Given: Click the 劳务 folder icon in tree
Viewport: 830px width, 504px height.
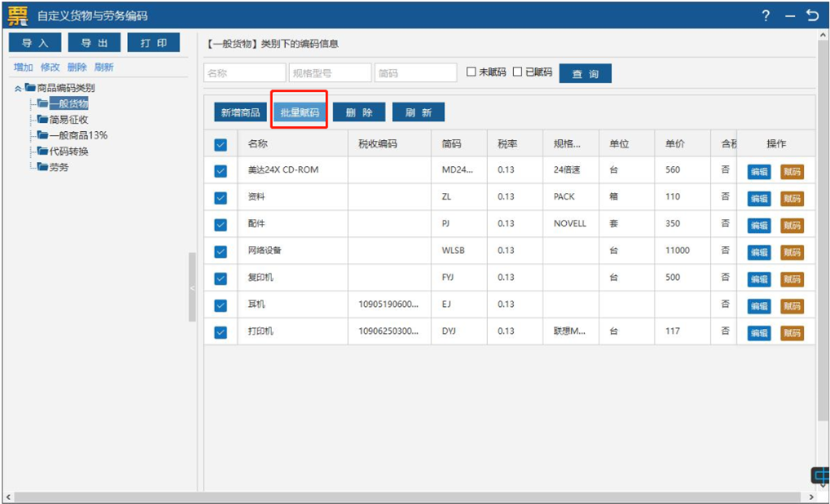Looking at the screenshot, I should (42, 167).
